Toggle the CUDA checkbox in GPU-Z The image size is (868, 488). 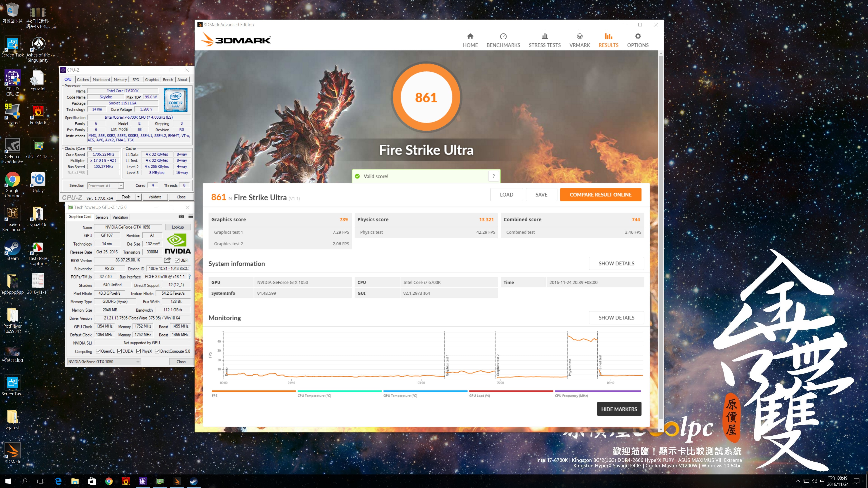[120, 351]
